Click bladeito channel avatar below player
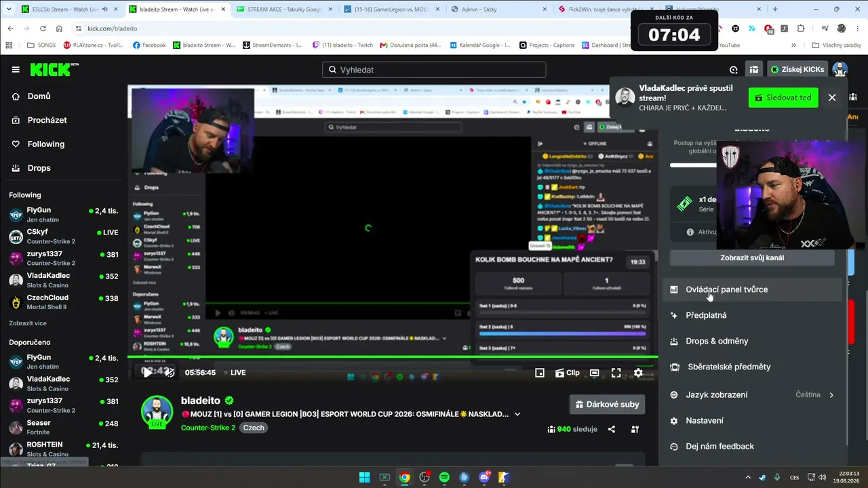Image resolution: width=868 pixels, height=488 pixels. tap(157, 413)
